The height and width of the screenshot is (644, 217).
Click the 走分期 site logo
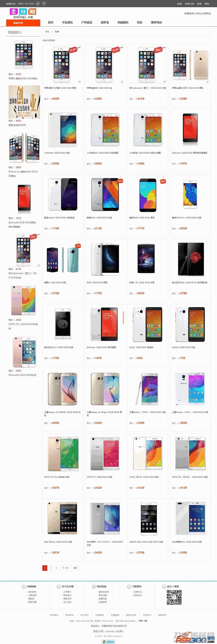tap(23, 13)
